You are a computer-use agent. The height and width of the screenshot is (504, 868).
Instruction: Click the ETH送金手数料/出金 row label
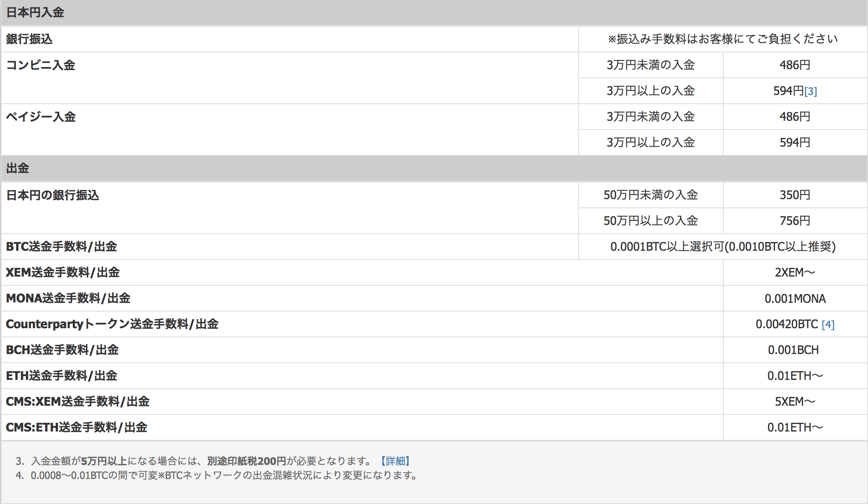[61, 376]
